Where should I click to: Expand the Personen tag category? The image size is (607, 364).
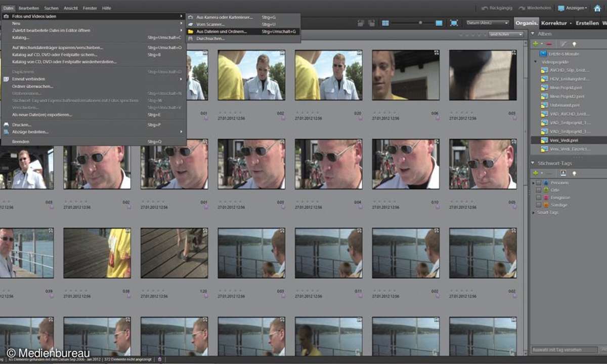pos(533,183)
